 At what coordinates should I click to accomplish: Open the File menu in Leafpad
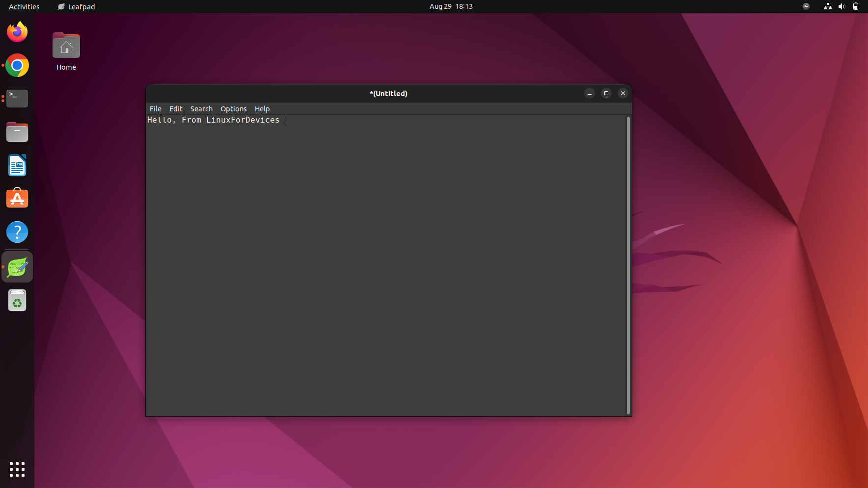[x=155, y=108]
